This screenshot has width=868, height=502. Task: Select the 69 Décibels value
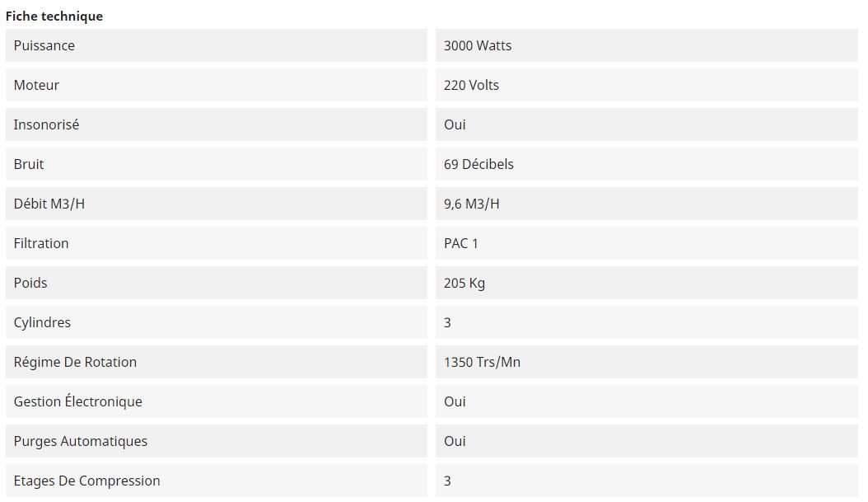click(478, 165)
